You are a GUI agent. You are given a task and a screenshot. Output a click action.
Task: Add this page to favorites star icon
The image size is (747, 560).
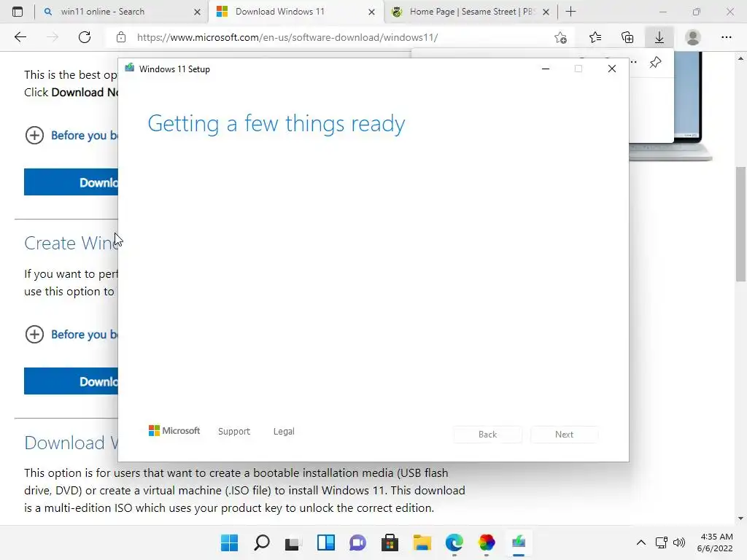pyautogui.click(x=561, y=37)
